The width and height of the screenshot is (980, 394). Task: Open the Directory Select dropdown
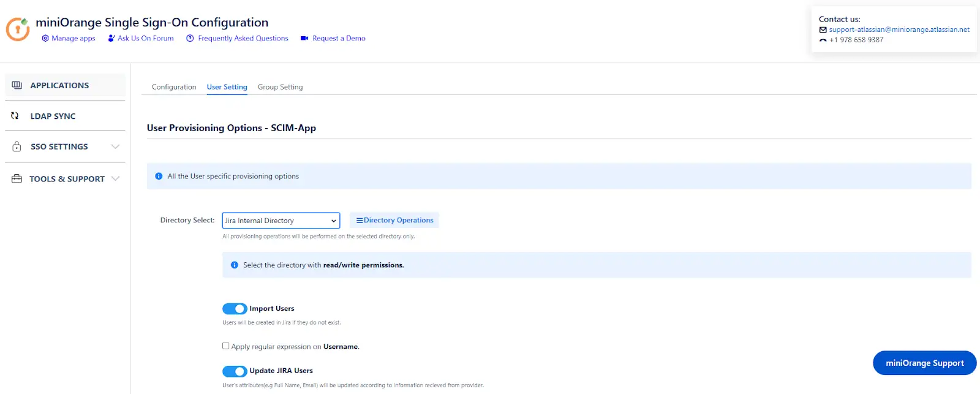[x=281, y=221]
